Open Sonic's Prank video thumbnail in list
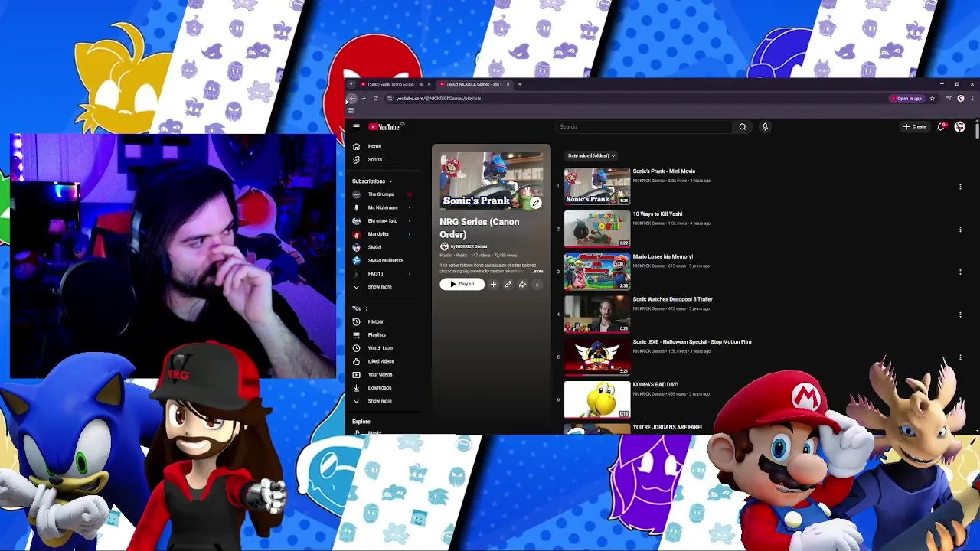 coord(597,187)
